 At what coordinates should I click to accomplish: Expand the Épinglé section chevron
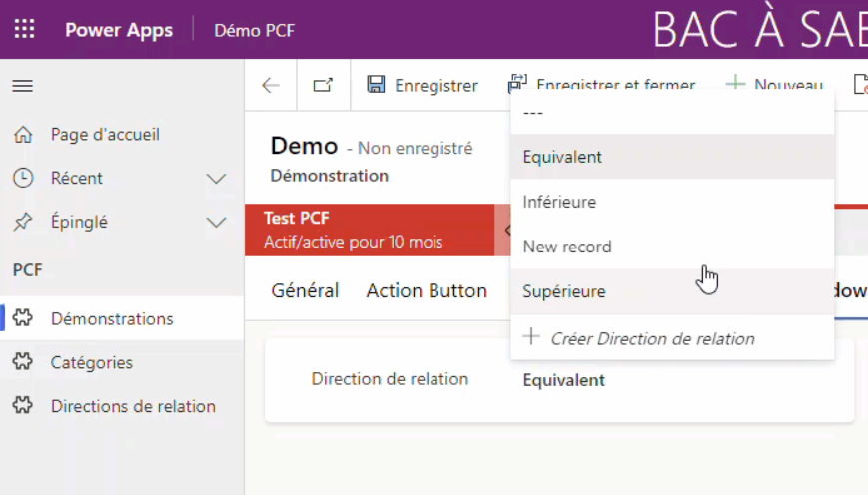point(216,223)
